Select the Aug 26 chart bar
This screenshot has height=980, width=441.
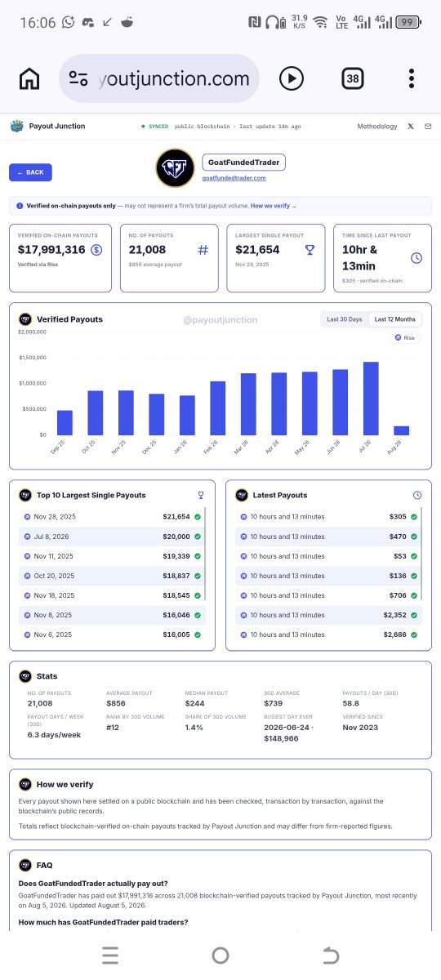[x=402, y=430]
